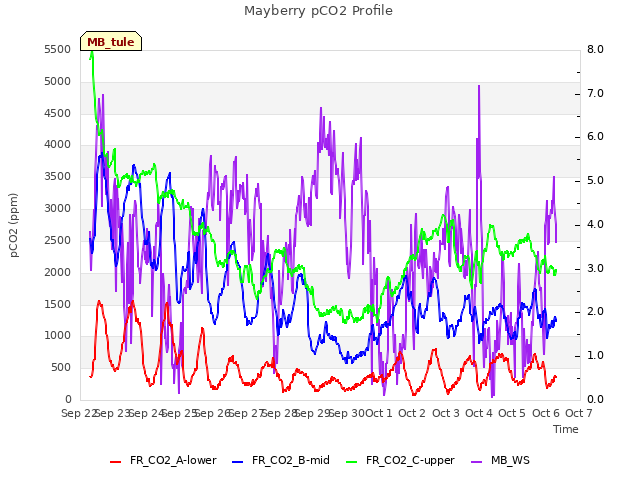Click the Oct 7 date tick label
640x480 pixels.
(579, 413)
